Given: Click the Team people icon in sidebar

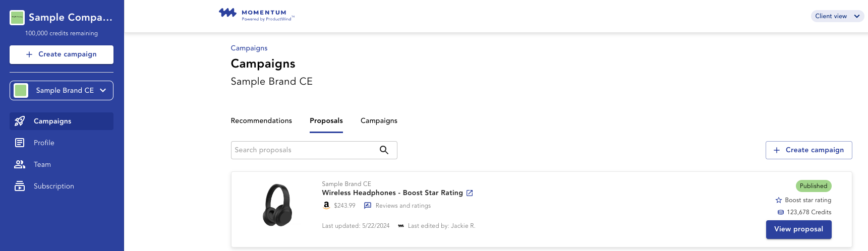Looking at the screenshot, I should (x=20, y=164).
